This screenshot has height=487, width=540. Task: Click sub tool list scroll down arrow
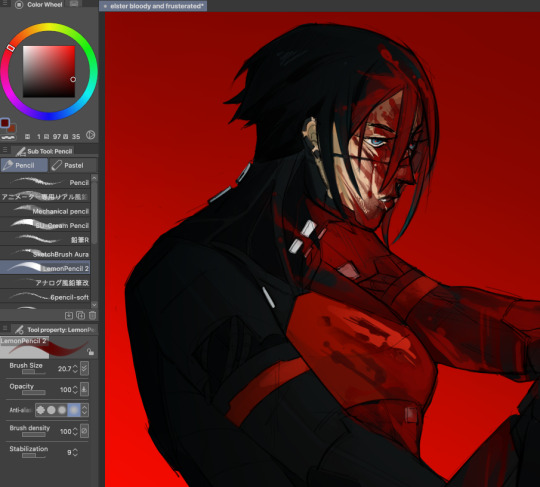click(x=94, y=305)
